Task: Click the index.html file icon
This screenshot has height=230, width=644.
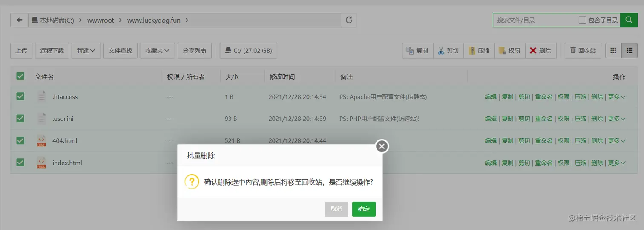Action: (x=41, y=163)
